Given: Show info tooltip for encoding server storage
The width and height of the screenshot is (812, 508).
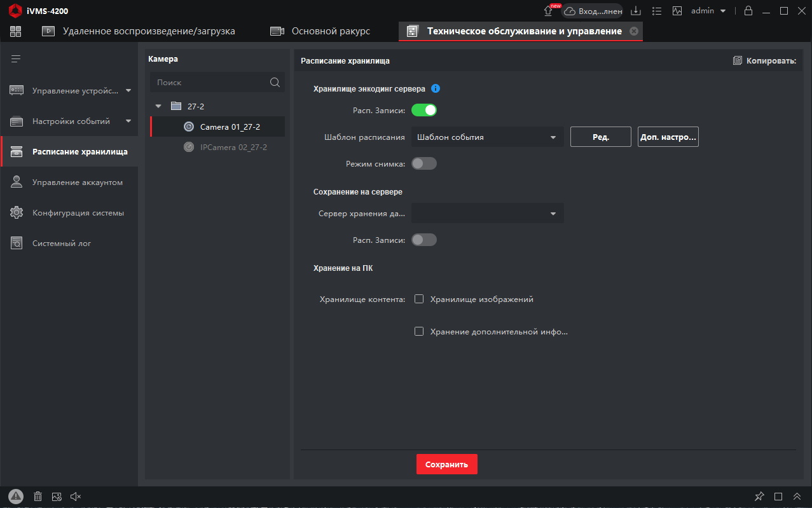Looking at the screenshot, I should tap(436, 89).
